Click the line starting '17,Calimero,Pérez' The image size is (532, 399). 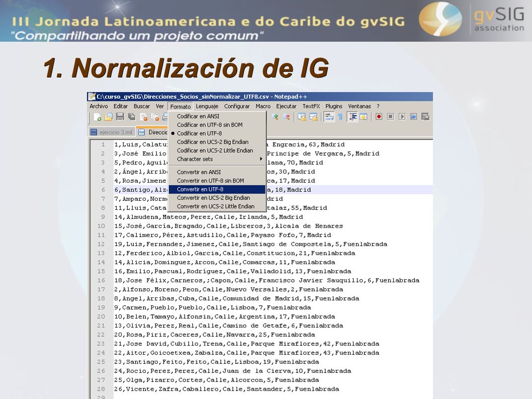[223, 235]
